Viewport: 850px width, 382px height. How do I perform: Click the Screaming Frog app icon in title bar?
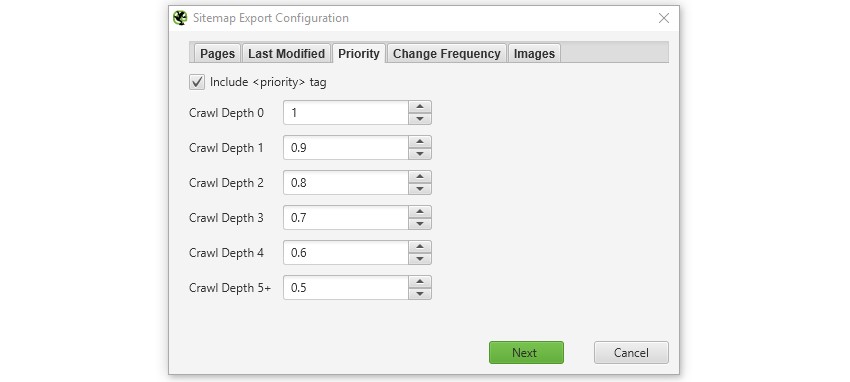pyautogui.click(x=180, y=18)
